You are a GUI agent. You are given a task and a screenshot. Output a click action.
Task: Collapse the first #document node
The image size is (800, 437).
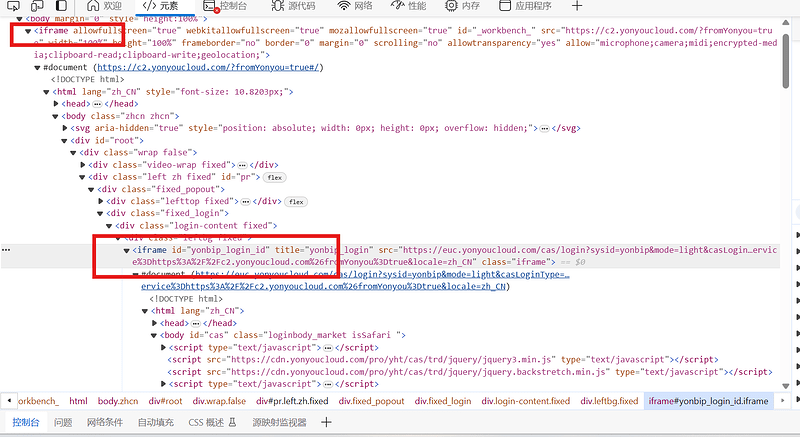coord(37,68)
